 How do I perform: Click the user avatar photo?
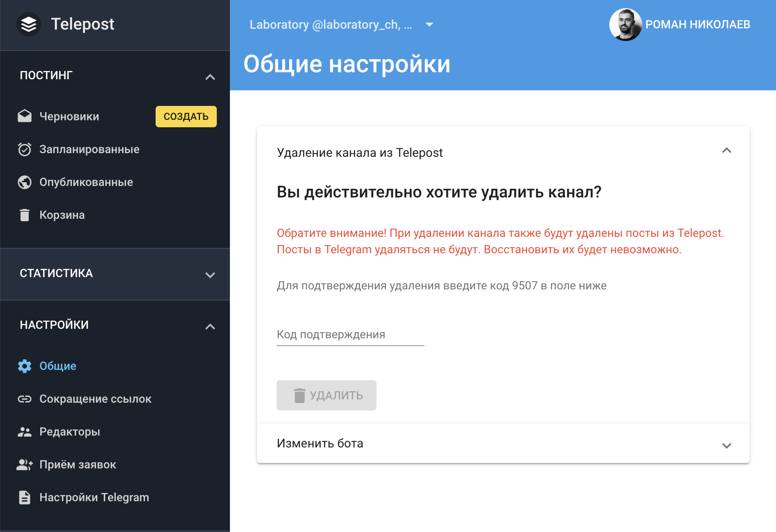625,25
